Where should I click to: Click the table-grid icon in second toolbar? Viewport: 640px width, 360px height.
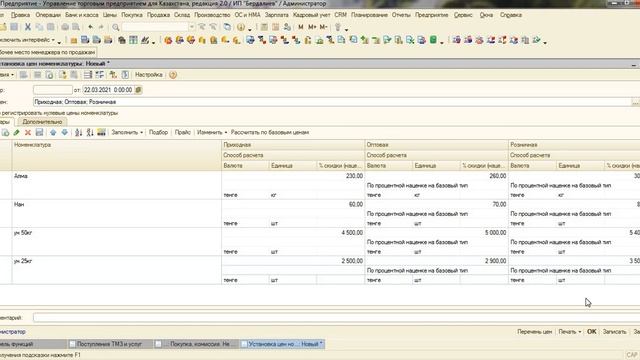pyautogui.click(x=133, y=40)
